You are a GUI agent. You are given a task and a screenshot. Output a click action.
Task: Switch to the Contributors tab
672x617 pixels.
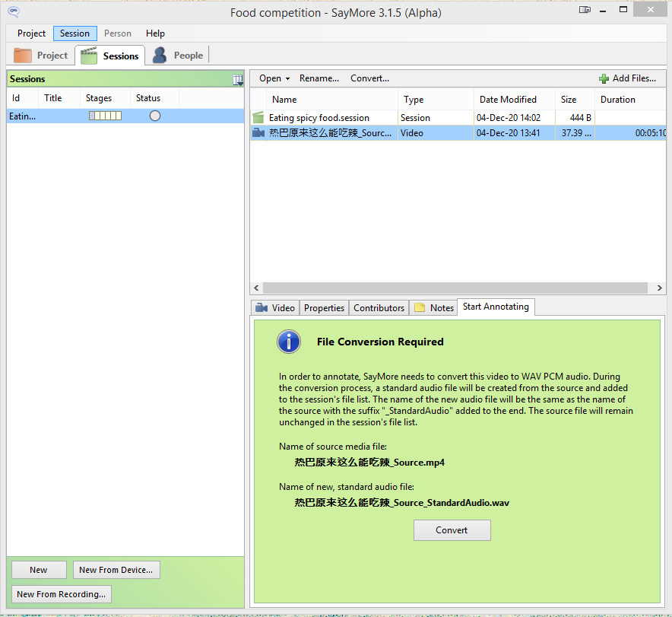click(x=379, y=308)
